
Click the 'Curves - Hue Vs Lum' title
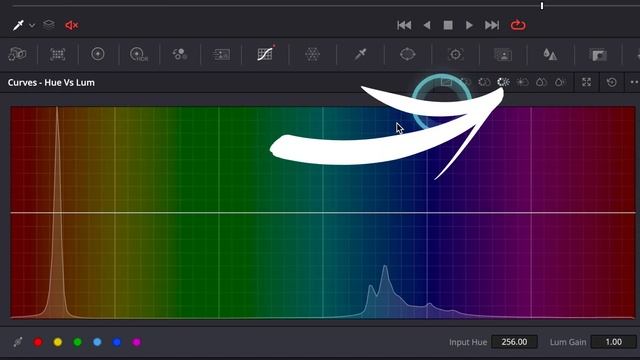coord(51,82)
